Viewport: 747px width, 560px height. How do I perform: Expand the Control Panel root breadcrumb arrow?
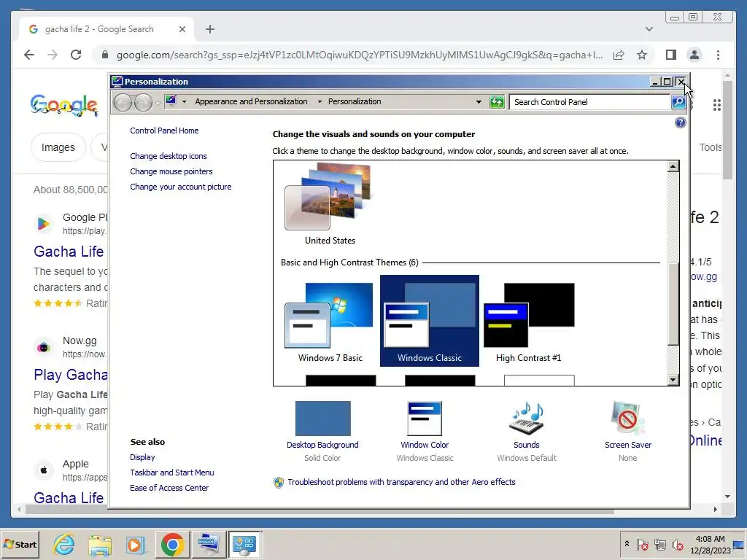184,101
